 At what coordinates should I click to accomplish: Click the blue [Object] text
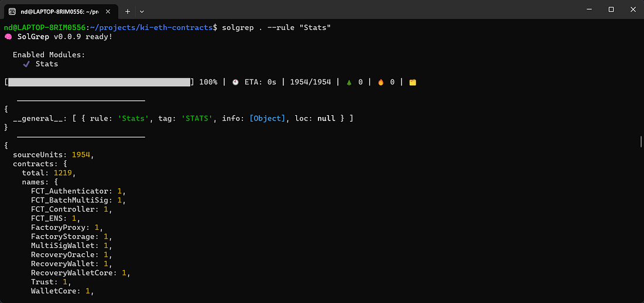(x=268, y=118)
